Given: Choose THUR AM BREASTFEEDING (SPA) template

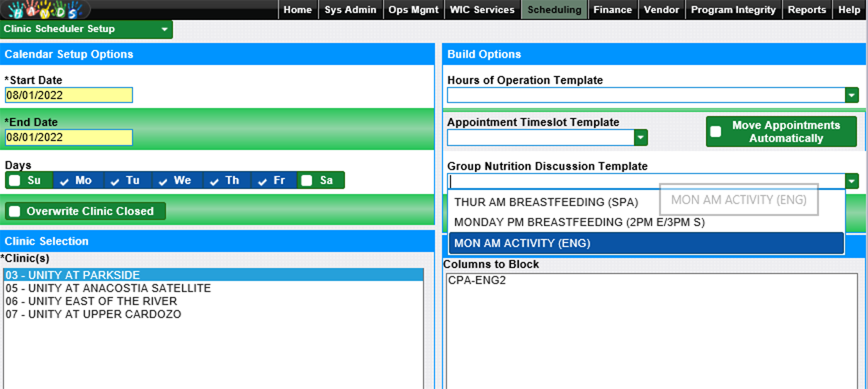Looking at the screenshot, I should (546, 202).
